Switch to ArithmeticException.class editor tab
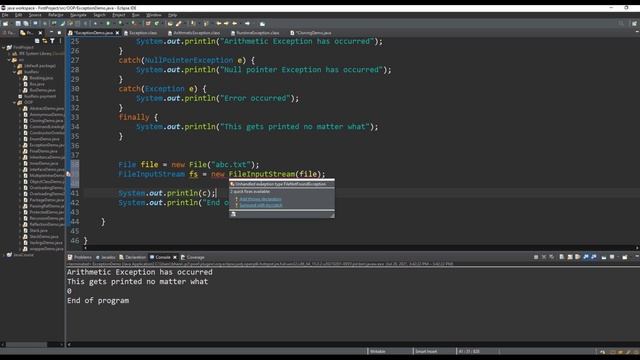The width and height of the screenshot is (640, 360). pos(196,33)
